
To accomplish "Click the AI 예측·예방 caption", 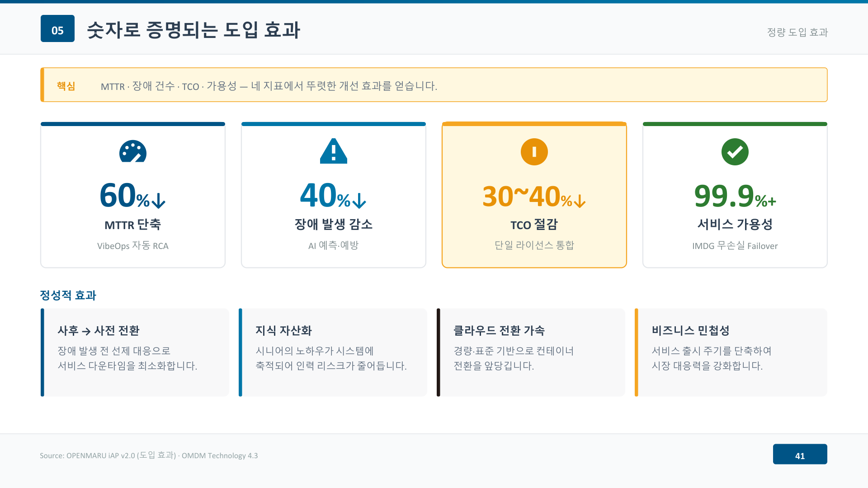I will coord(334,245).
